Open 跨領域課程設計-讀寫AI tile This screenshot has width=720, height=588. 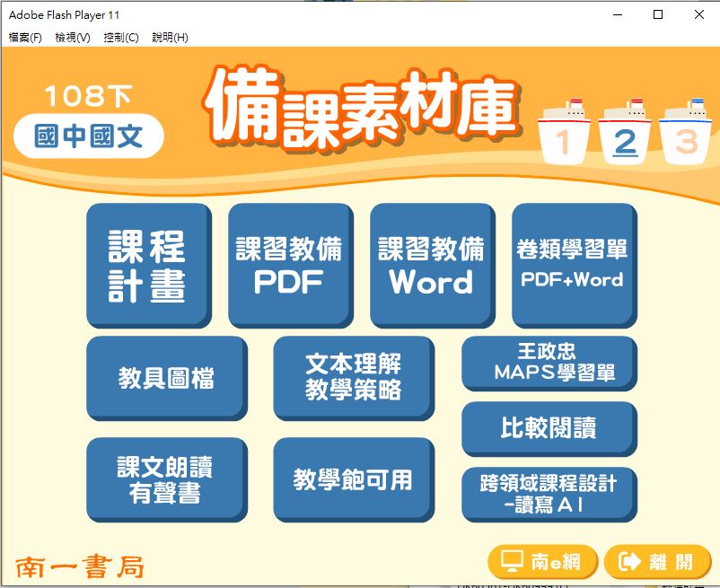click(548, 493)
